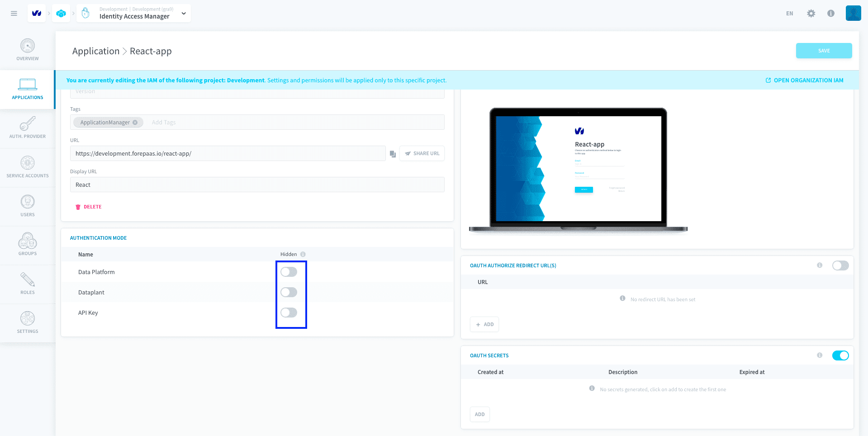The image size is (868, 436).
Task: Open the user profile avatar
Action: (x=853, y=13)
